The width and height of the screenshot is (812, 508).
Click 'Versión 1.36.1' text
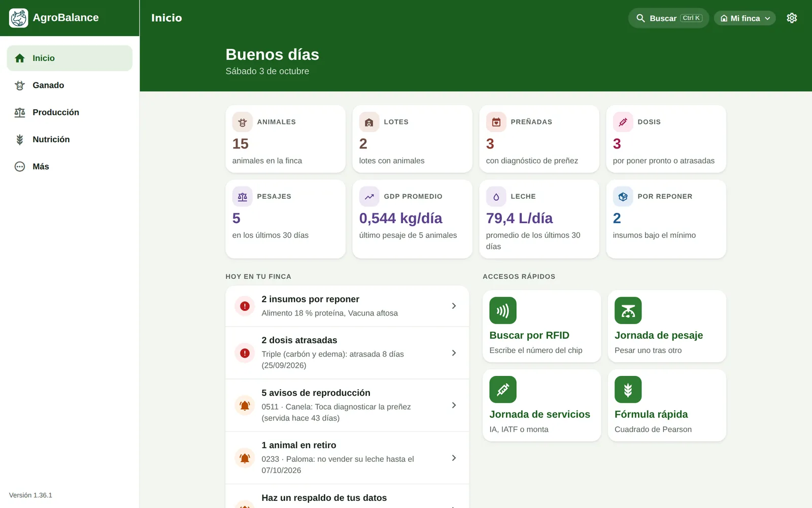(x=30, y=495)
